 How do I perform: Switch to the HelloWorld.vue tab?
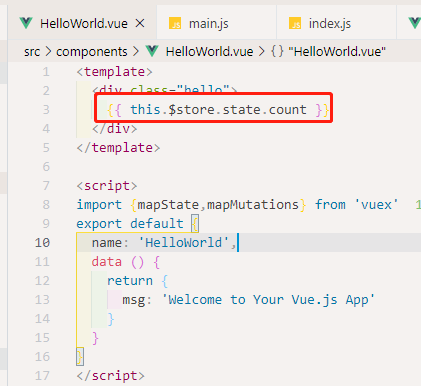[82, 23]
